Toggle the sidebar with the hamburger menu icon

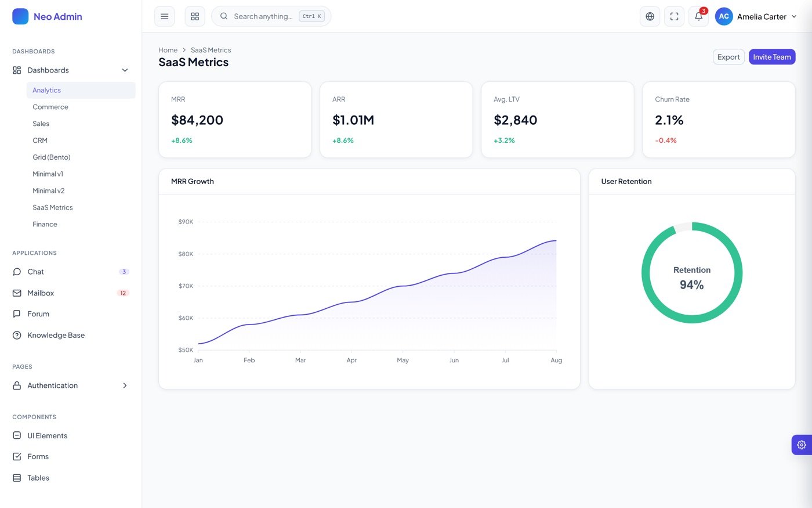pyautogui.click(x=165, y=16)
